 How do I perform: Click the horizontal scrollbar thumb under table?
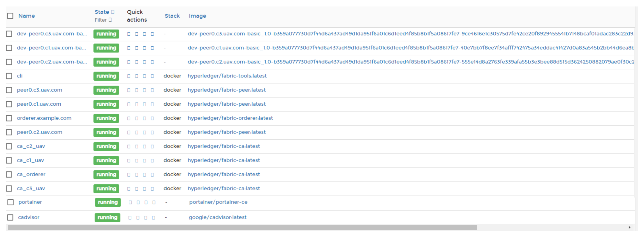[242, 227]
